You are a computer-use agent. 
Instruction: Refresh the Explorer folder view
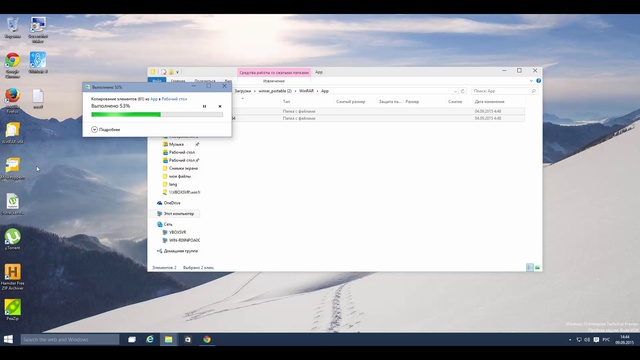(x=462, y=91)
